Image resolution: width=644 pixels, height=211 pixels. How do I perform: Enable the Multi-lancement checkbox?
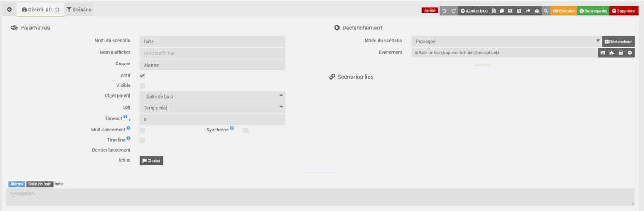[x=142, y=130]
